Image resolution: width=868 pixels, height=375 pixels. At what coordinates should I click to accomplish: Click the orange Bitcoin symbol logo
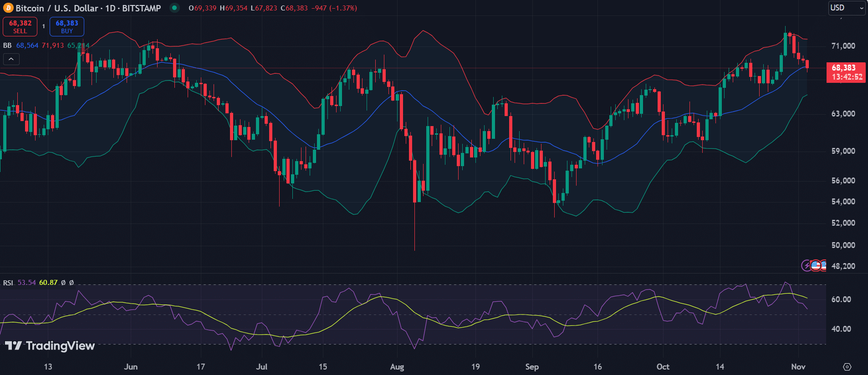(x=8, y=8)
